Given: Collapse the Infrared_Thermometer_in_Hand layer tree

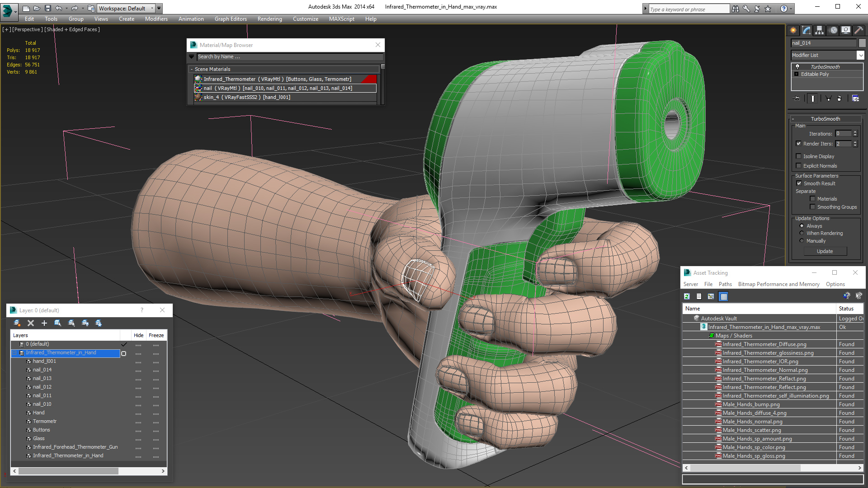Looking at the screenshot, I should click(14, 353).
